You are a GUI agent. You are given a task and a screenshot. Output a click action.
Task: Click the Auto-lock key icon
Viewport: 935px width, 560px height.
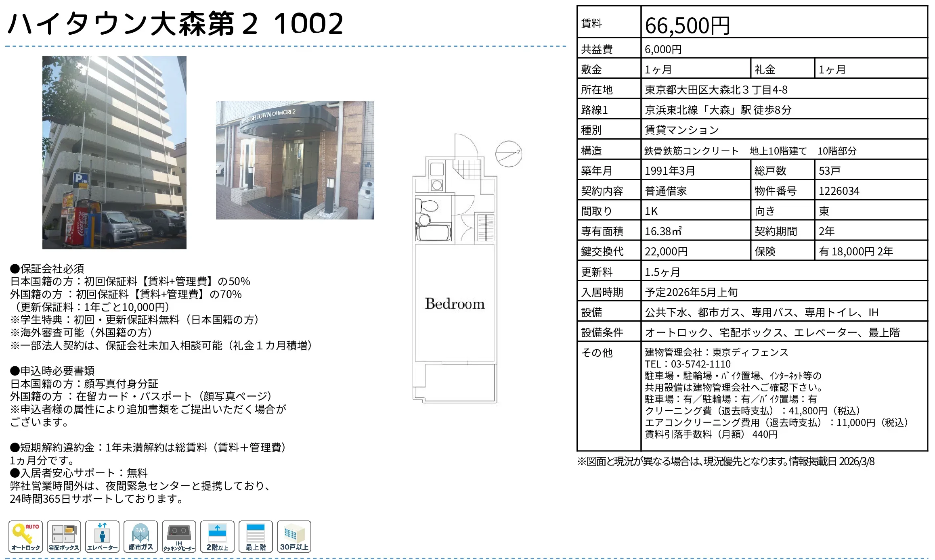click(x=25, y=536)
